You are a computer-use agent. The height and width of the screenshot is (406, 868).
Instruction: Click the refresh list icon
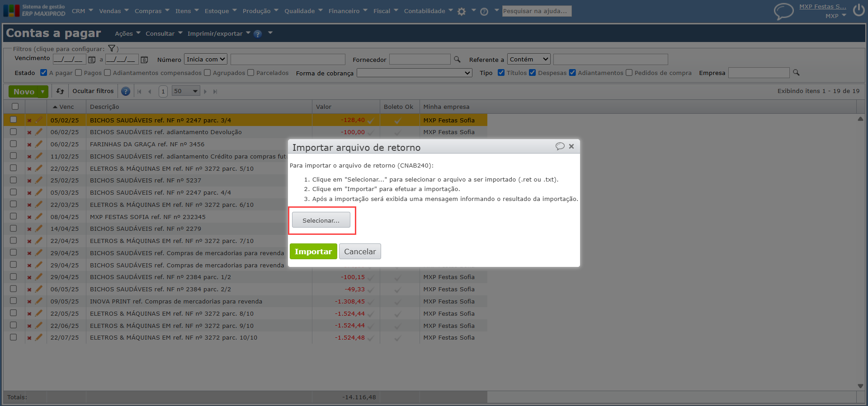(x=60, y=91)
